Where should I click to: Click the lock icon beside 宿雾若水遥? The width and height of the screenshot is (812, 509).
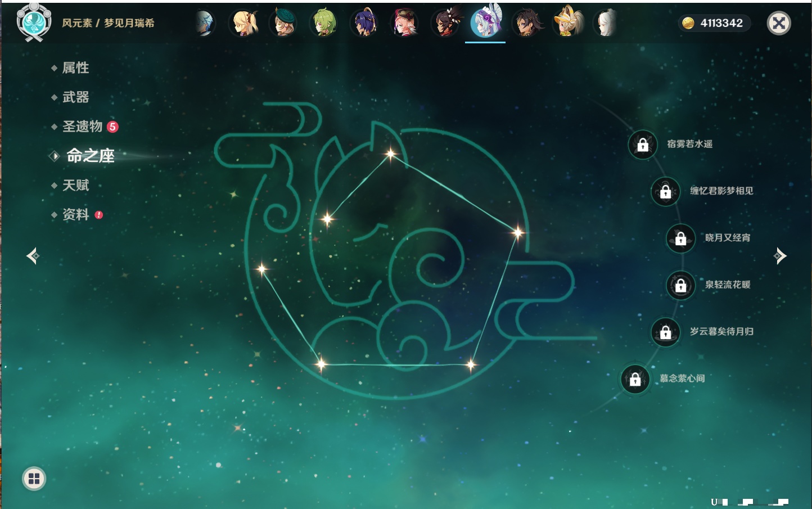[643, 145]
